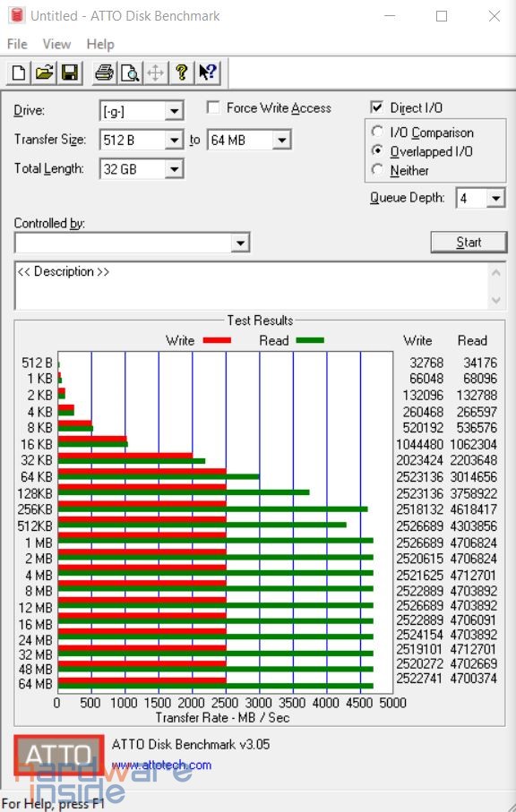
Task: Click the Open file folder icon
Action: tap(45, 73)
